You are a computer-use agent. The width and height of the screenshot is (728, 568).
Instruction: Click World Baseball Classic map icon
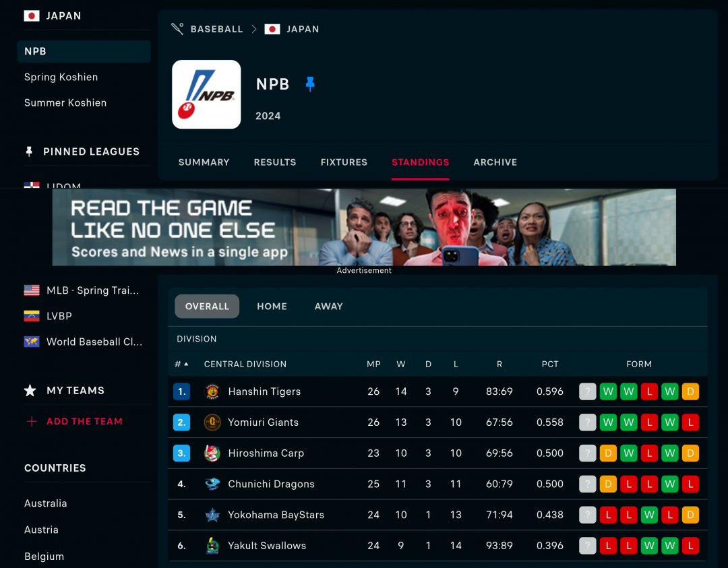click(x=32, y=342)
